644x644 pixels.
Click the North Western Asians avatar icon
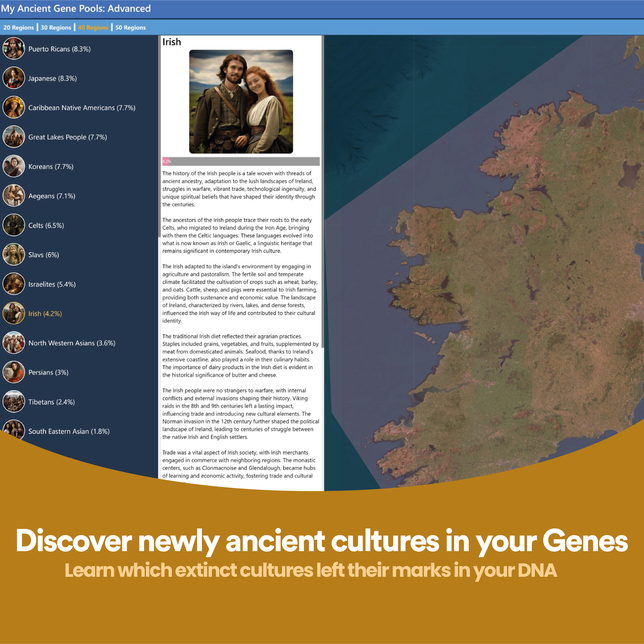(x=14, y=343)
